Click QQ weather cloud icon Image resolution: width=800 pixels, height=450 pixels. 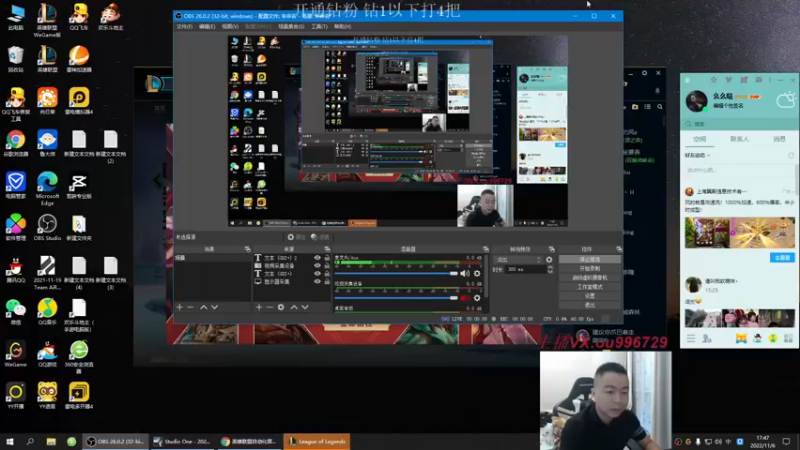[x=786, y=99]
